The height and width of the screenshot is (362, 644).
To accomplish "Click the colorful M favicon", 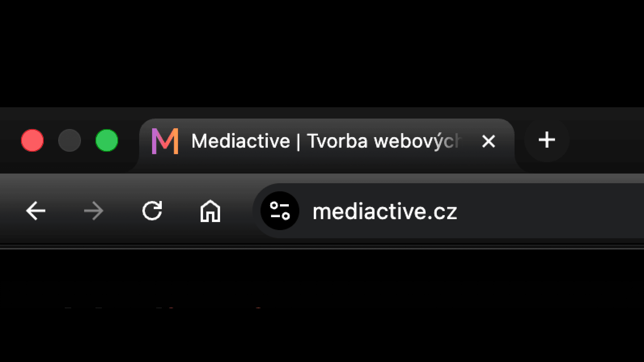I will (165, 141).
